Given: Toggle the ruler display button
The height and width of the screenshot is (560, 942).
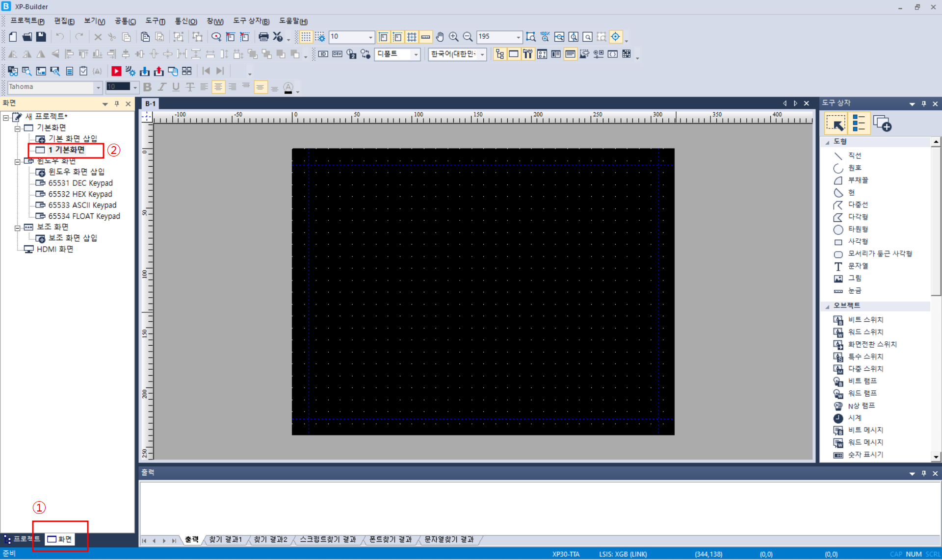Looking at the screenshot, I should tap(426, 37).
